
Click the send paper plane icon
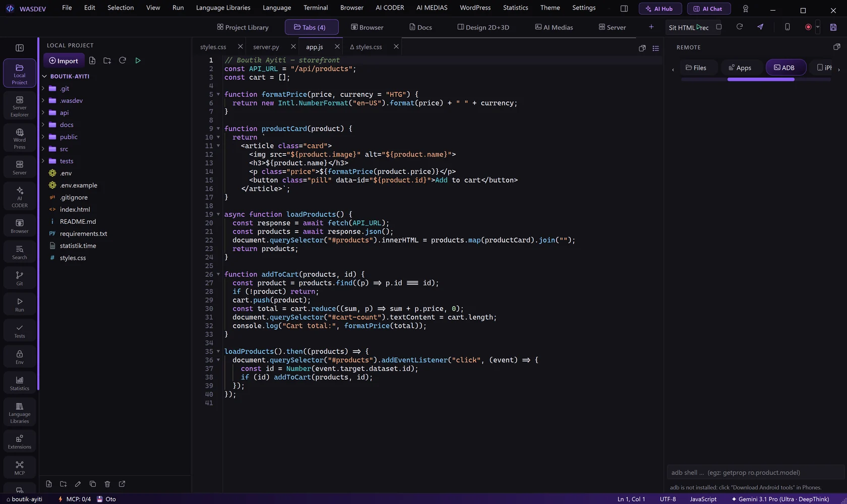(760, 27)
